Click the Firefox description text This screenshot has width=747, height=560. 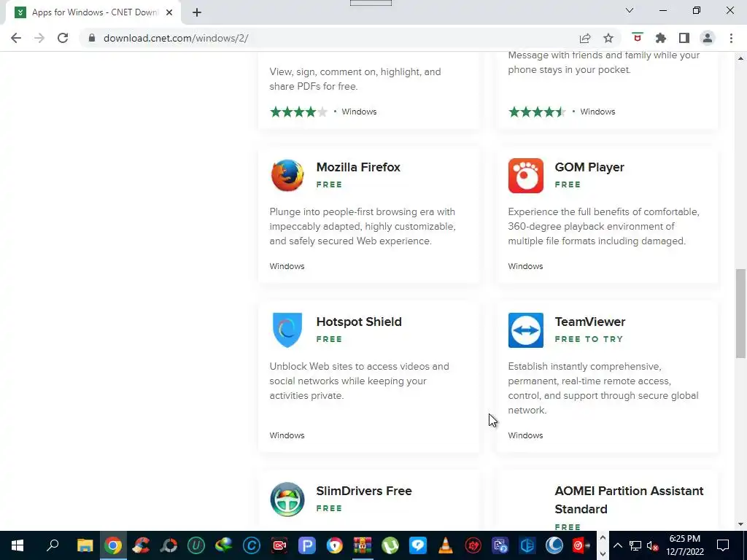click(x=363, y=226)
